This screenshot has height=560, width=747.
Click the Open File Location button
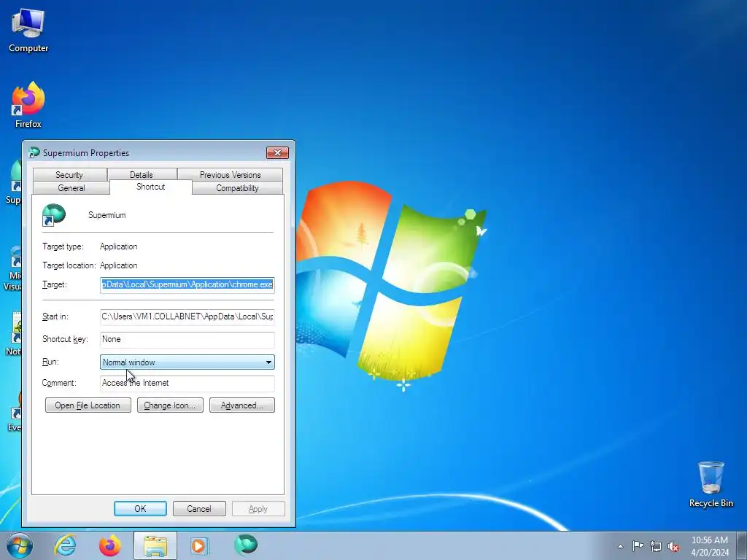click(x=88, y=405)
